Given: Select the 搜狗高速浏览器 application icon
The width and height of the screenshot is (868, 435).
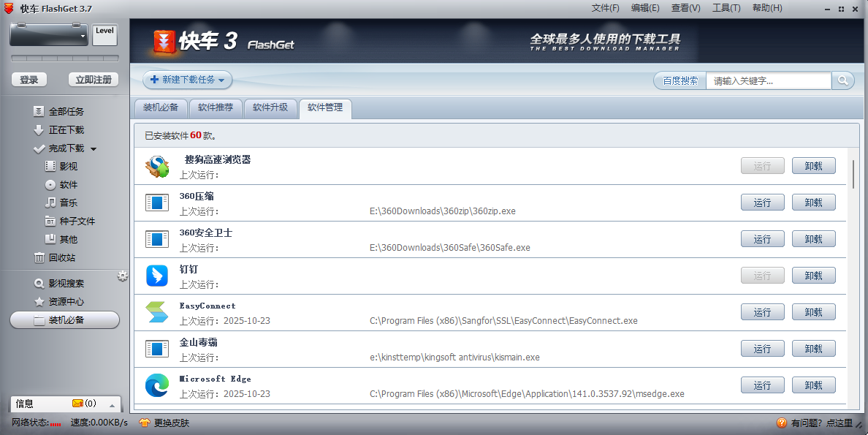Looking at the screenshot, I should click(x=156, y=166).
